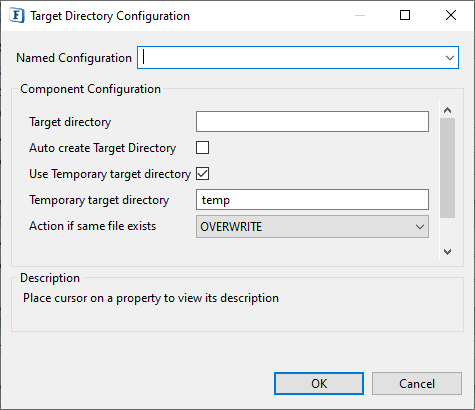Select the 'Target directory' property label

70,122
